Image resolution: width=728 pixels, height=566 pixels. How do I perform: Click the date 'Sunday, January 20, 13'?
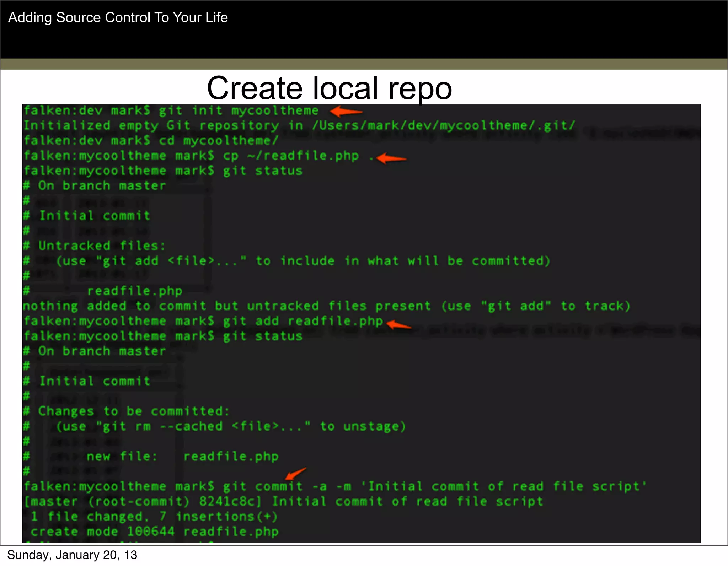(72, 555)
